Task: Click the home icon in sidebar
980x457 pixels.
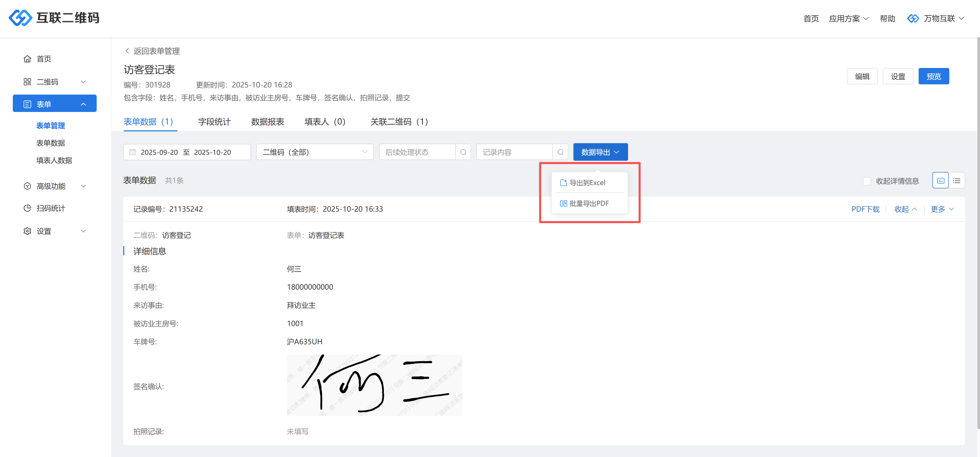Action: coord(27,59)
